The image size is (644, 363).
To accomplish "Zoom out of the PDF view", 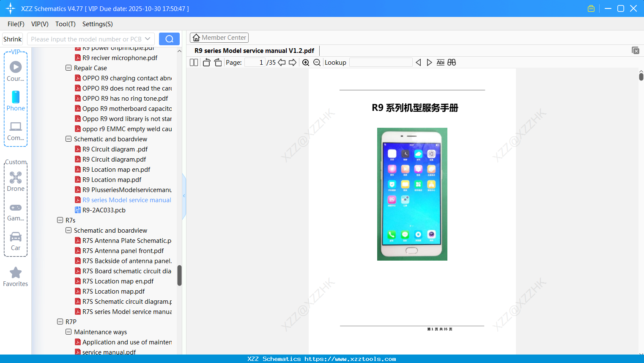I will (316, 62).
